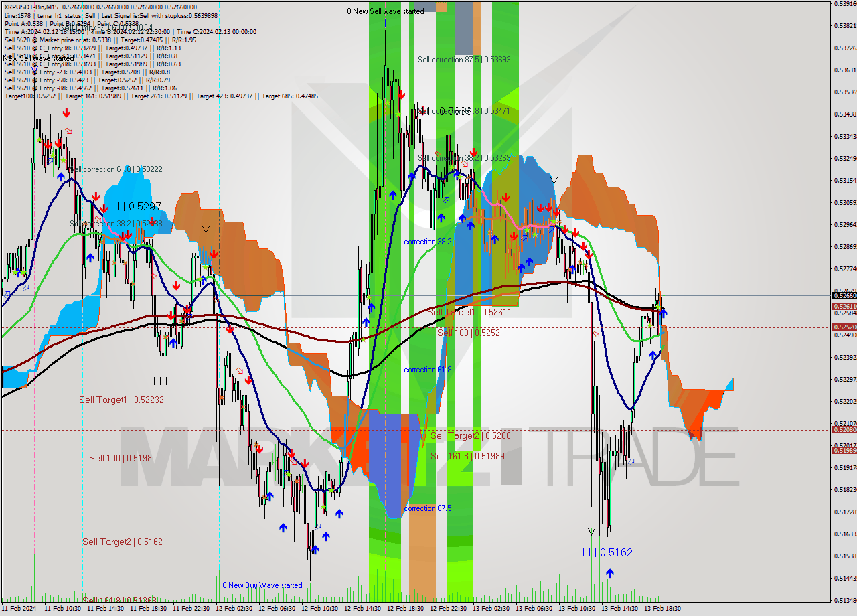
Task: Click the '11 Feb 18:30' time axis label
Action: point(148,609)
